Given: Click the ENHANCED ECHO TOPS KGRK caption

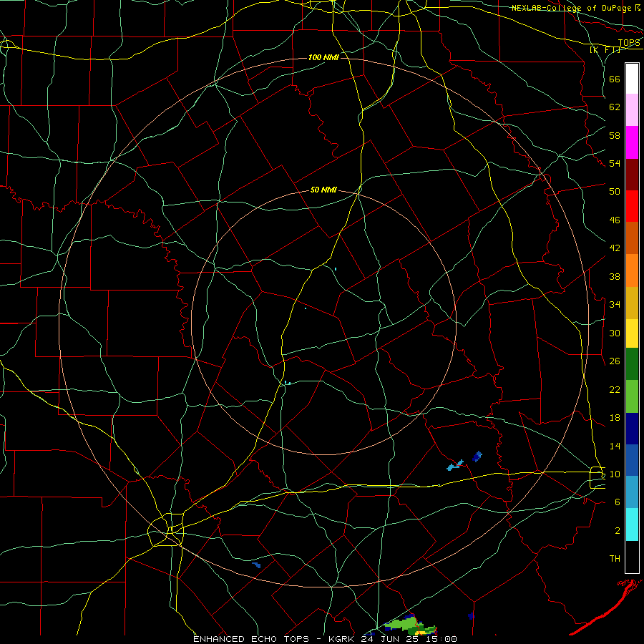Looking at the screenshot, I should tap(325, 639).
